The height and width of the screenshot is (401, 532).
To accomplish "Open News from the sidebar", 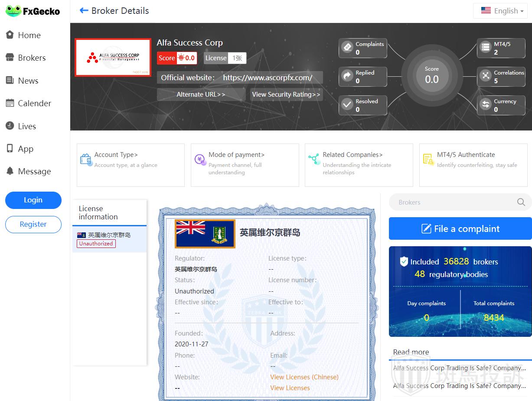I will [28, 81].
